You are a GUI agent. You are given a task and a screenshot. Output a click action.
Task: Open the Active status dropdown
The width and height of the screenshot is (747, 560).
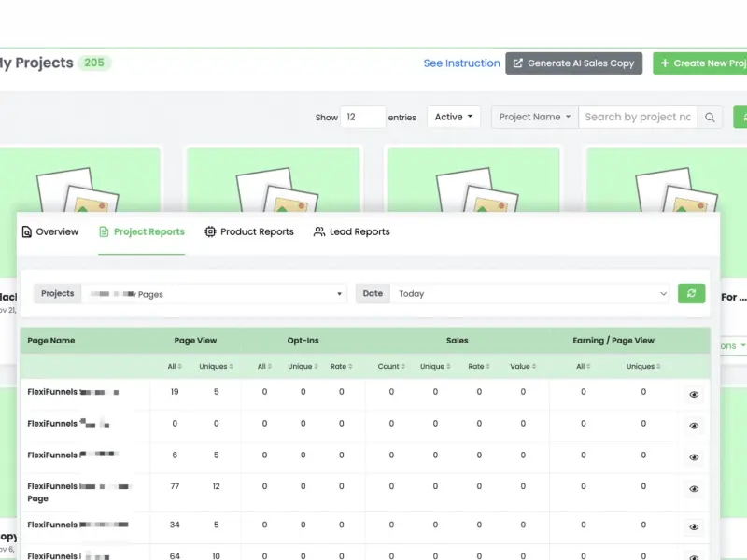point(454,118)
